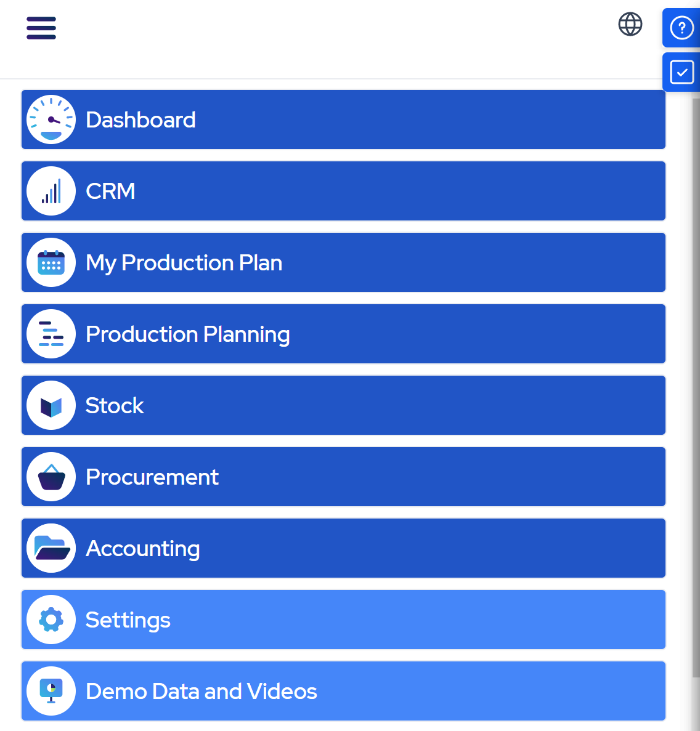Open the language globe selector
The height and width of the screenshot is (731, 700).
[x=630, y=25]
